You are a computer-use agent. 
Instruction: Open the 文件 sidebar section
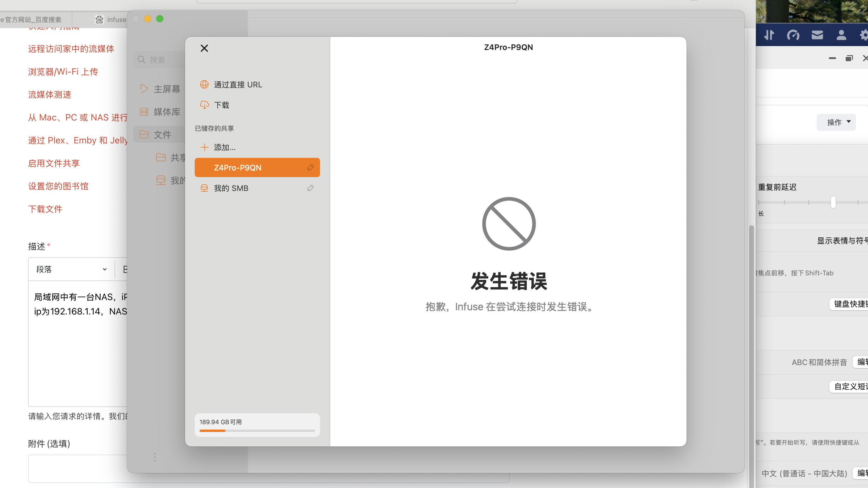pos(162,135)
